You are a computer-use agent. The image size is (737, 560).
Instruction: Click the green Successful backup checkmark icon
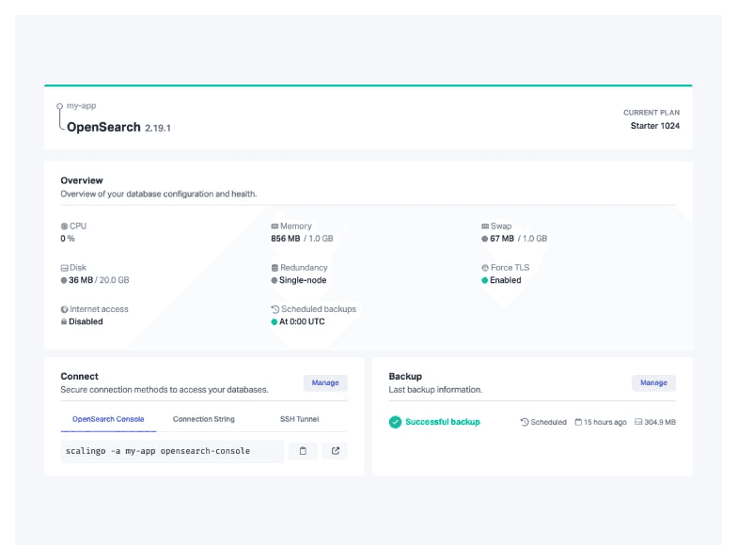click(395, 422)
